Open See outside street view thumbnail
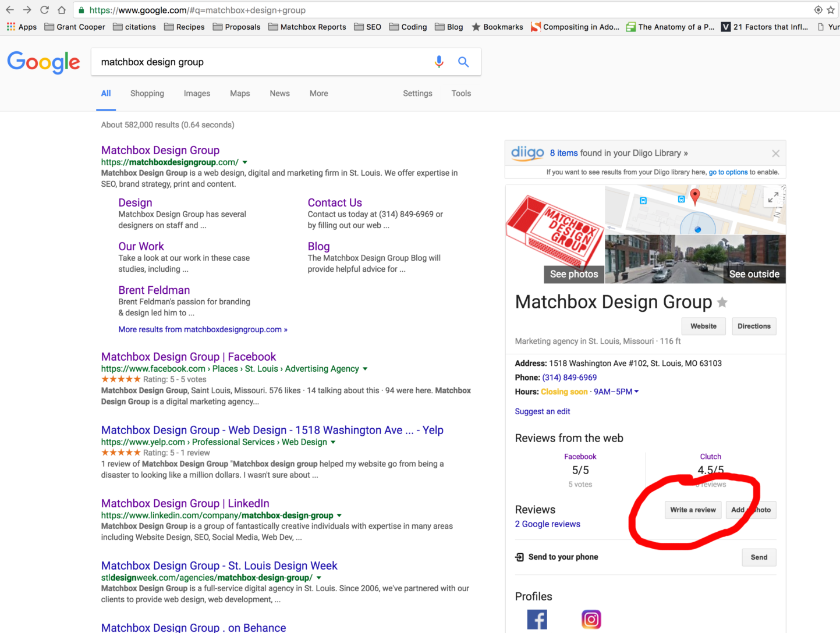The width and height of the screenshot is (840, 633). click(696, 259)
